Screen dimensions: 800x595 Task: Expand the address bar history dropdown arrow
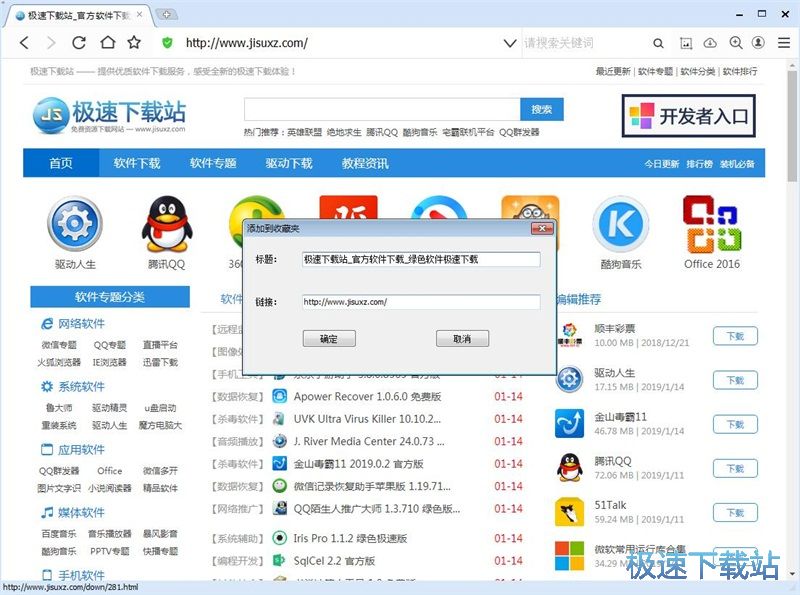coord(510,43)
